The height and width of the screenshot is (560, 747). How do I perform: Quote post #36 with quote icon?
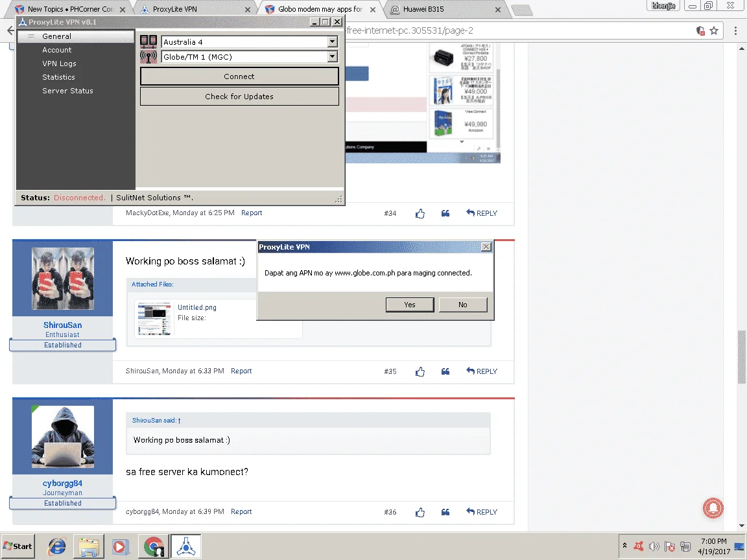click(x=445, y=513)
